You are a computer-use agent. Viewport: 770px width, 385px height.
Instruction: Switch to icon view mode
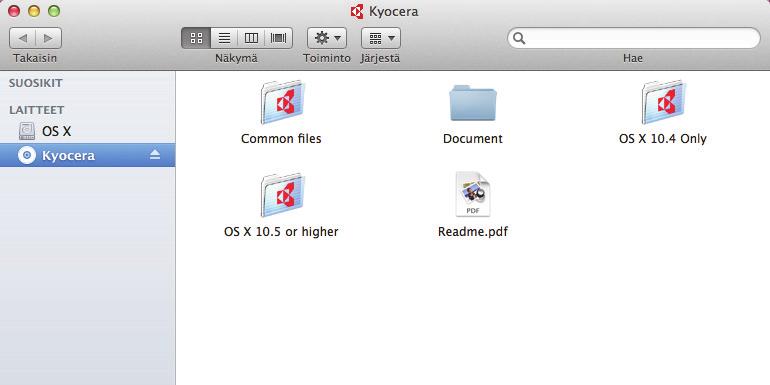196,38
